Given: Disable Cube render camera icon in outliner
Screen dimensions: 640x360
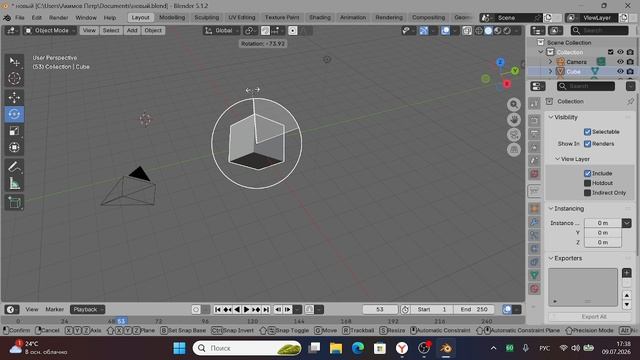Looking at the screenshot, I should pyautogui.click(x=630, y=71).
